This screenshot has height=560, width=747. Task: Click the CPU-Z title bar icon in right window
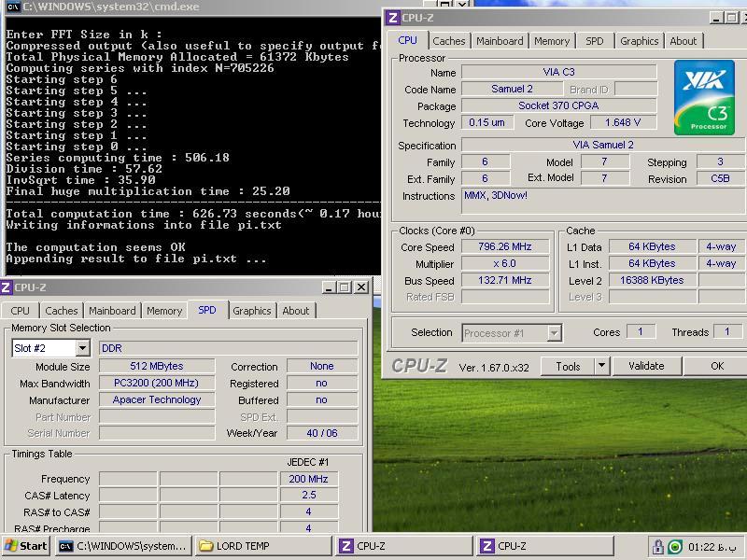pyautogui.click(x=392, y=18)
